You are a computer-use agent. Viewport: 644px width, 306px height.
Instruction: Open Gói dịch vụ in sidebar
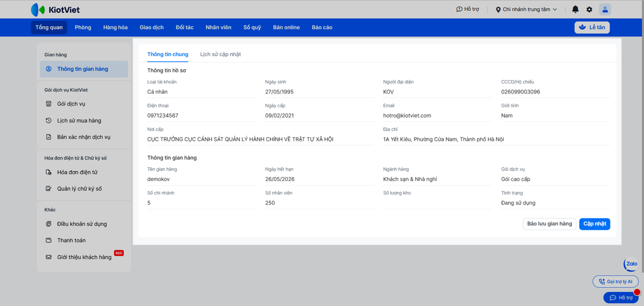[71, 104]
